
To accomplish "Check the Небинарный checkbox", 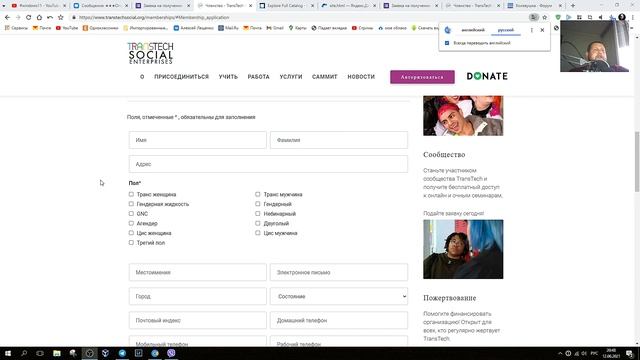I will (258, 213).
